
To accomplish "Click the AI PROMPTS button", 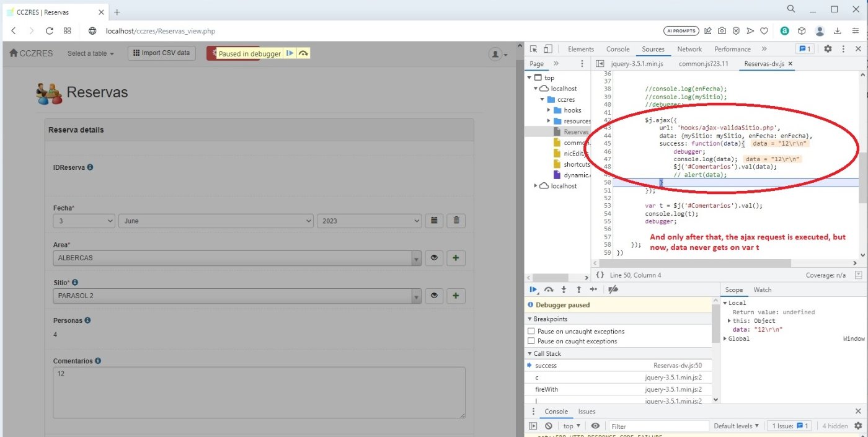I will pos(681,30).
